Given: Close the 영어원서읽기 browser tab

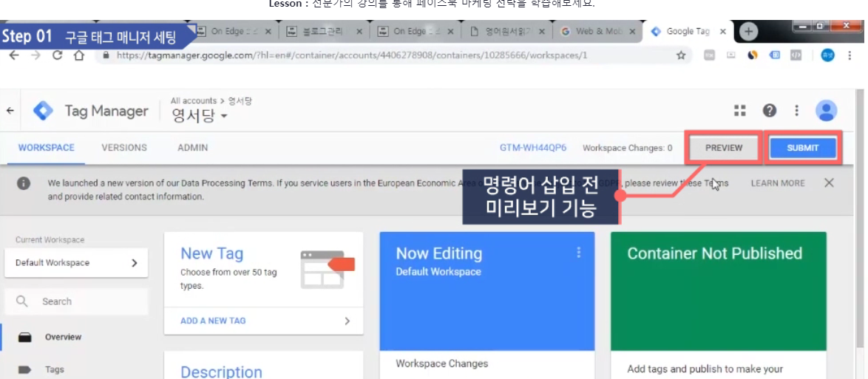Looking at the screenshot, I should (x=541, y=32).
